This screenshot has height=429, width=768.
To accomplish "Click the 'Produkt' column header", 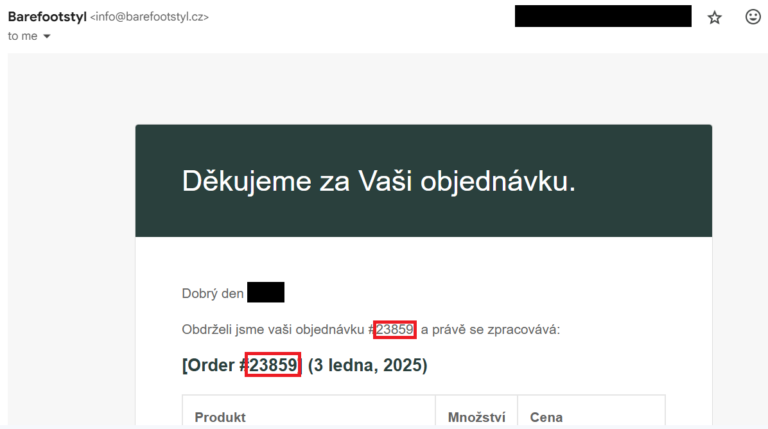I will pos(220,417).
